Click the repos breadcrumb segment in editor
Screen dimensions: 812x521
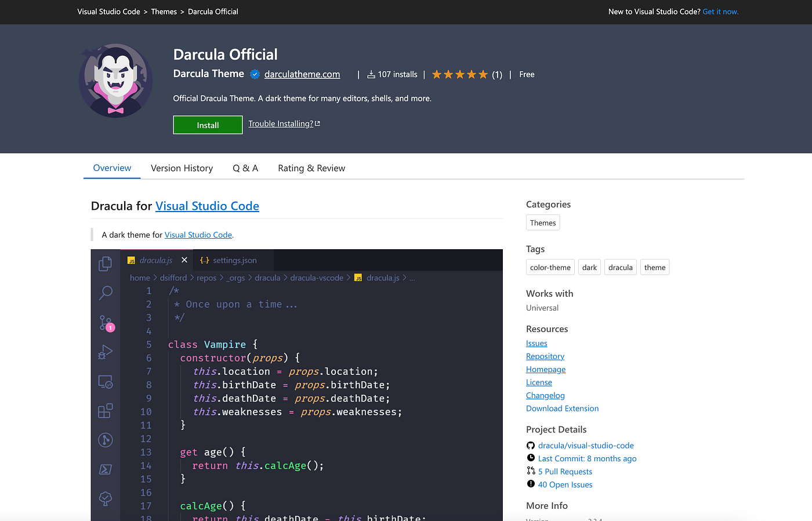coord(206,278)
